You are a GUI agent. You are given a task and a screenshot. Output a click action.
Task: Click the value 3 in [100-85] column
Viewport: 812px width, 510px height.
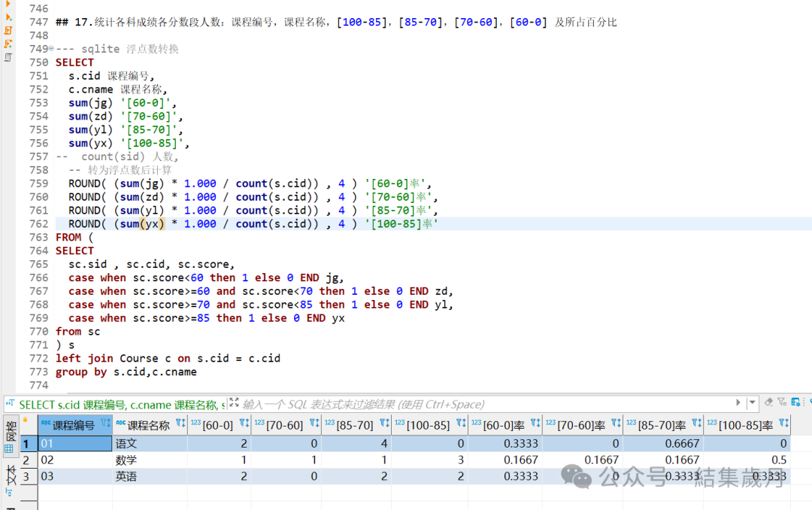click(430, 460)
